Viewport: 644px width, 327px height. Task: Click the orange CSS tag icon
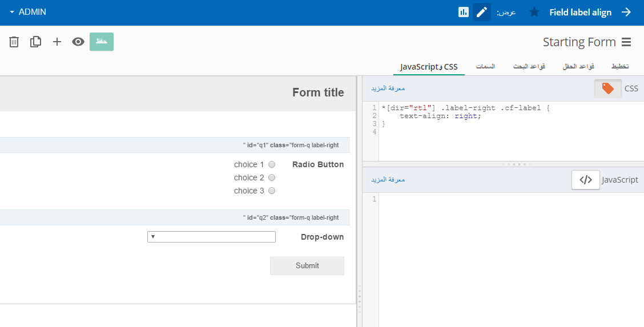[x=608, y=88]
